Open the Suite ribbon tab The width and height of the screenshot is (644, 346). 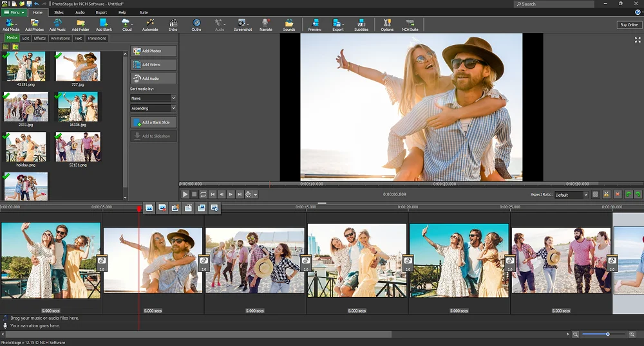[144, 12]
